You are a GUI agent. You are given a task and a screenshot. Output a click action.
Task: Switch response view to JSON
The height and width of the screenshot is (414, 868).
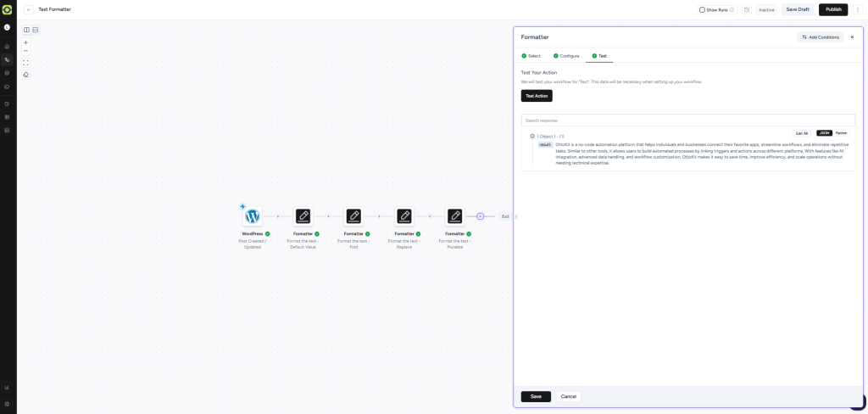(824, 133)
